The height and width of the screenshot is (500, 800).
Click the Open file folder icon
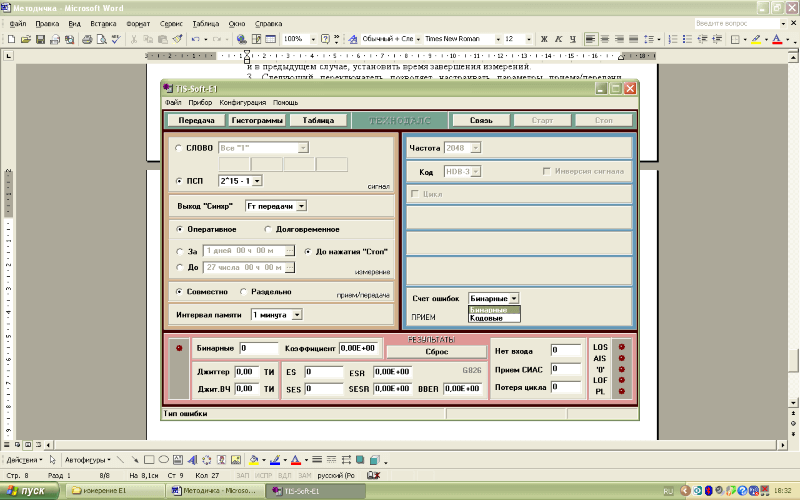click(26, 39)
